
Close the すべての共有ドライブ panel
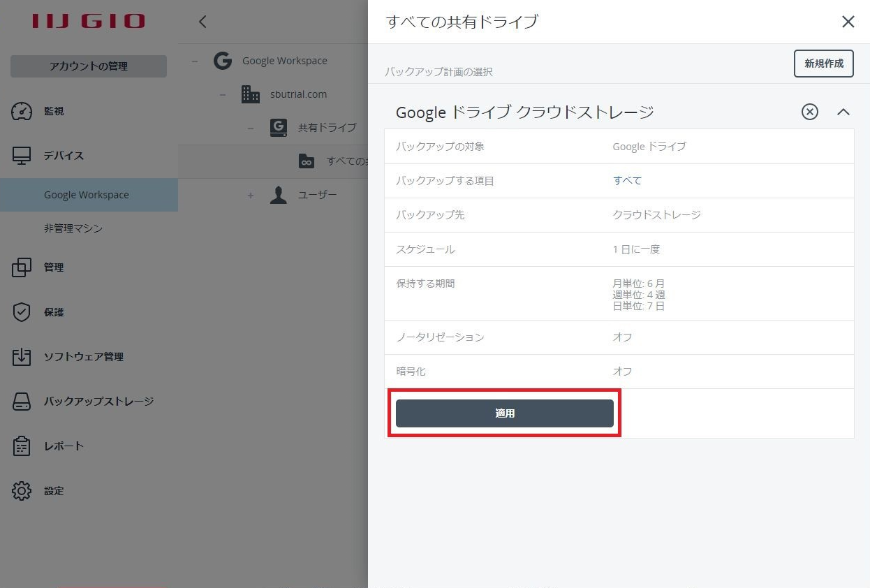[x=848, y=22]
